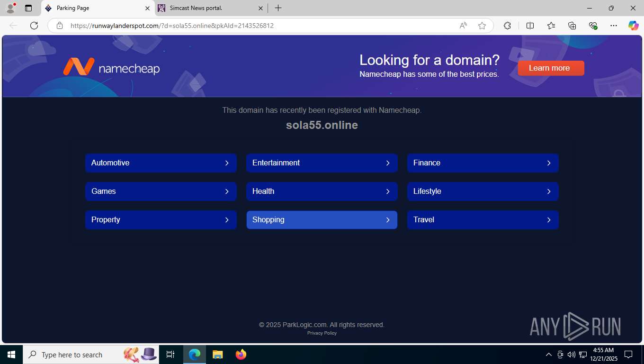Show hidden system tray icons
644x364 pixels.
click(549, 355)
